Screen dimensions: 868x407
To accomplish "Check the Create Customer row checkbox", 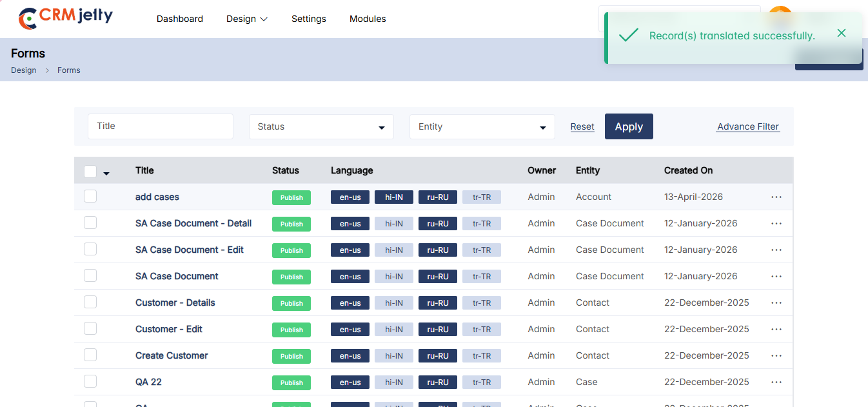I will 90,355.
